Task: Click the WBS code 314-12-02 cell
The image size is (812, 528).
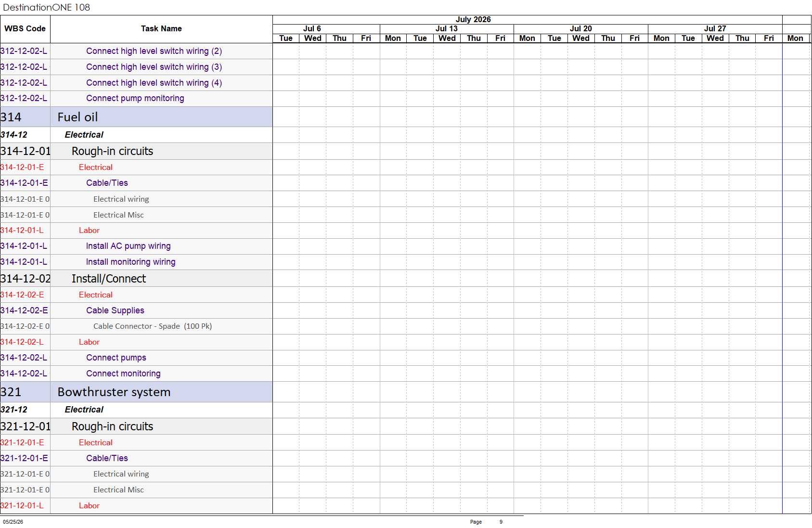Action: (25, 279)
